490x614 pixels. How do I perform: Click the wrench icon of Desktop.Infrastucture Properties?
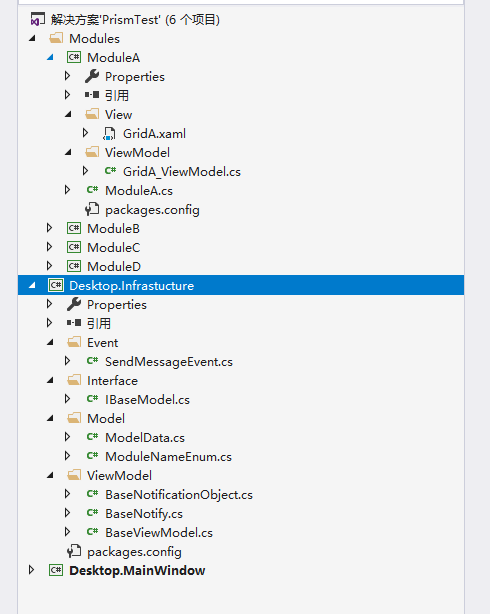pos(74,304)
